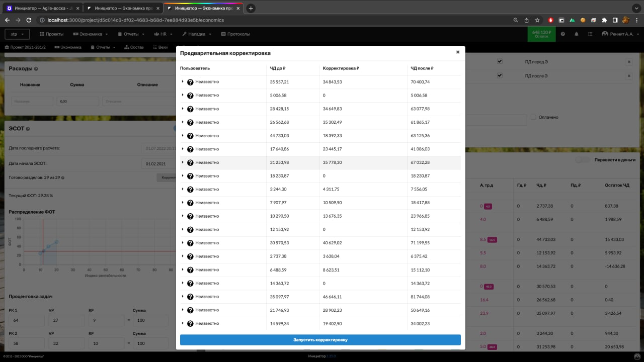Open Проекты in top navbar
The image size is (644, 362).
[51, 34]
